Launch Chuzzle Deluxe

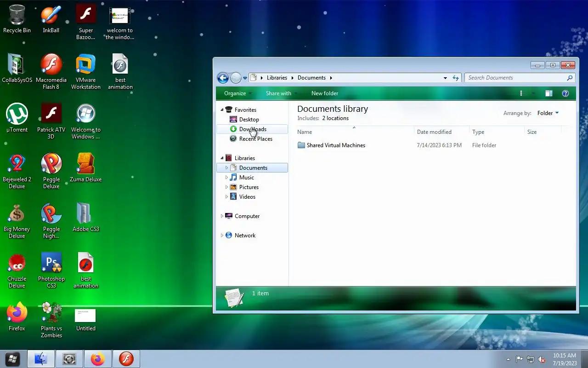pyautogui.click(x=17, y=270)
